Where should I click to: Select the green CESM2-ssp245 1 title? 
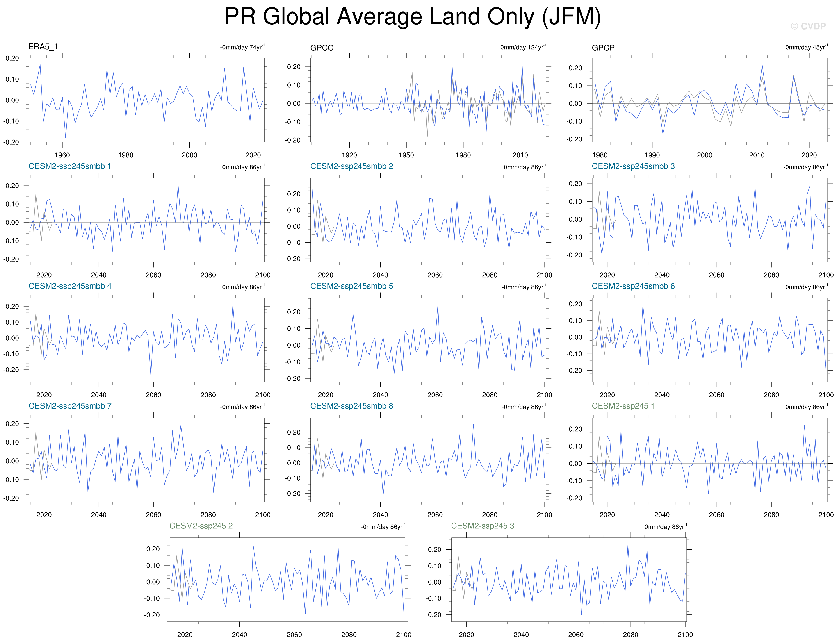tap(623, 406)
